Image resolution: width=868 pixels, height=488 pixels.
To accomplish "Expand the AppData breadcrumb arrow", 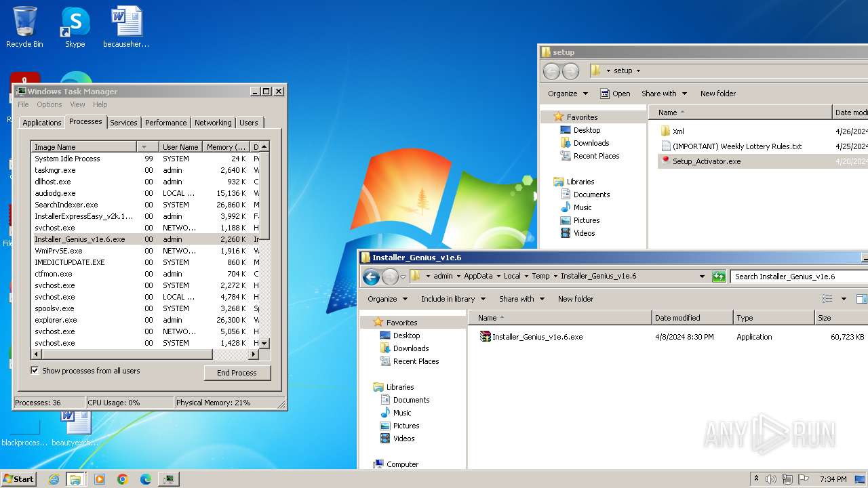I will point(498,277).
